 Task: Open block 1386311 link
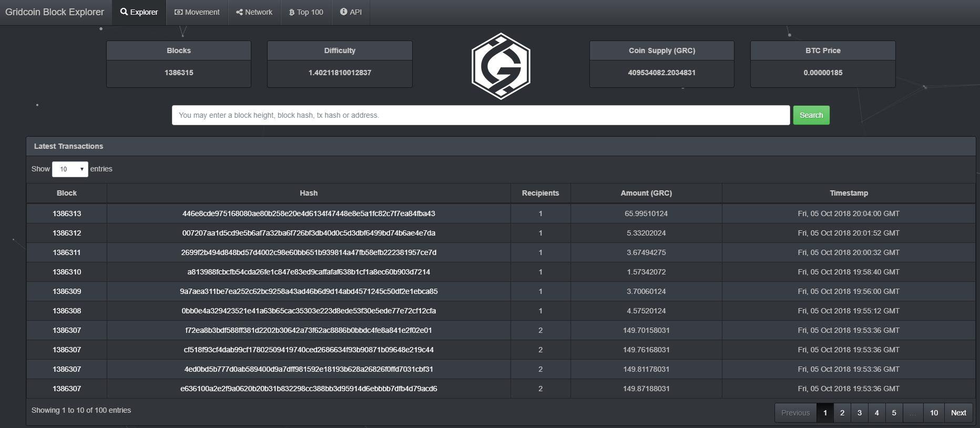pyautogui.click(x=67, y=252)
